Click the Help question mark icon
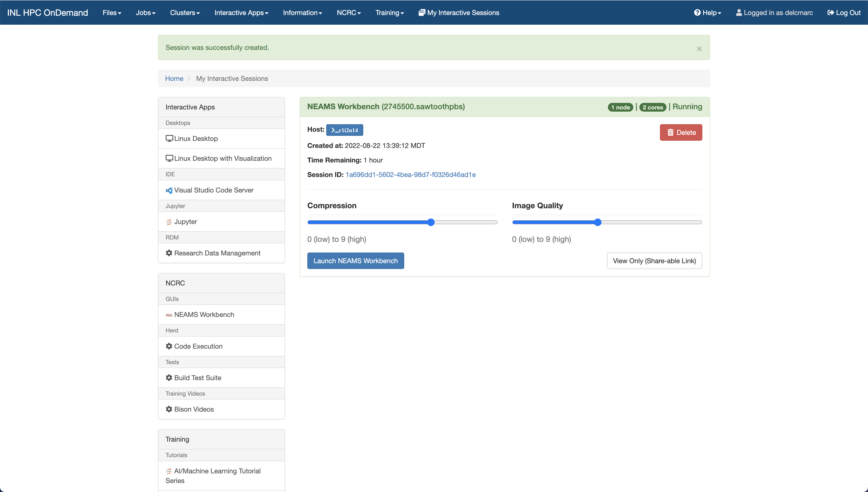Screen dimensions: 868x492 (x=697, y=13)
